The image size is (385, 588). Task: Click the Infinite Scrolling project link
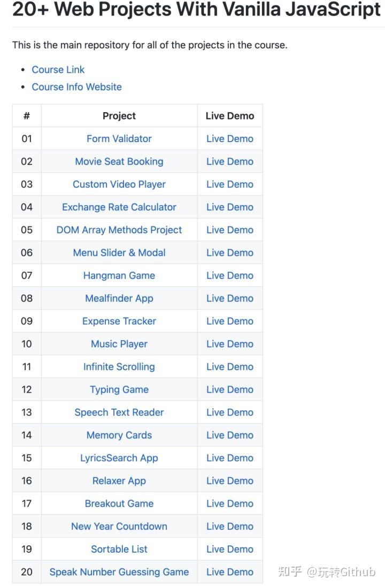119,366
